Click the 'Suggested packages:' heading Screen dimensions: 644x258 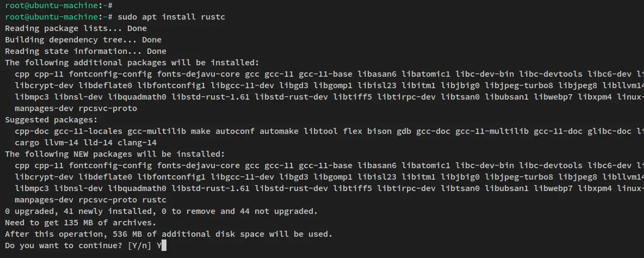point(51,120)
